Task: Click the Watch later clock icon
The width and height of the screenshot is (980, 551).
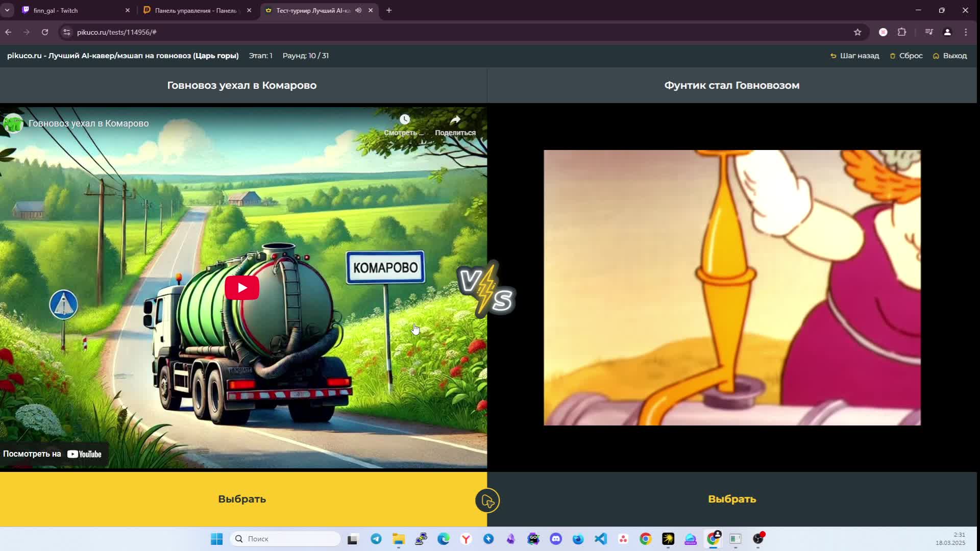Action: (x=404, y=120)
